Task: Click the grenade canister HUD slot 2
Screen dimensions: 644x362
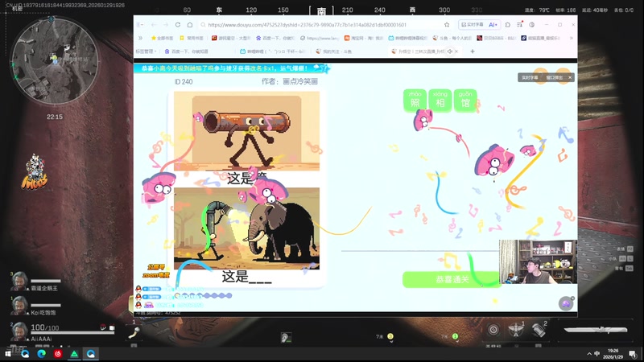Action: pyautogui.click(x=539, y=330)
